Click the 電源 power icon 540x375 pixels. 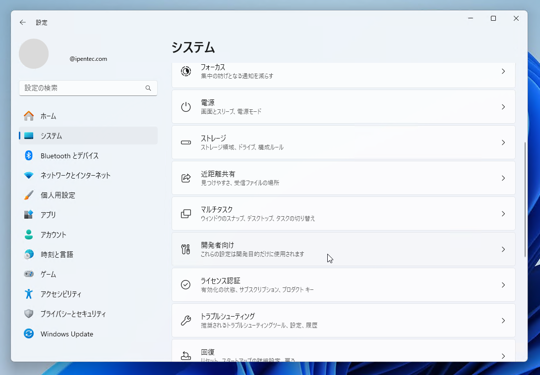tap(186, 107)
